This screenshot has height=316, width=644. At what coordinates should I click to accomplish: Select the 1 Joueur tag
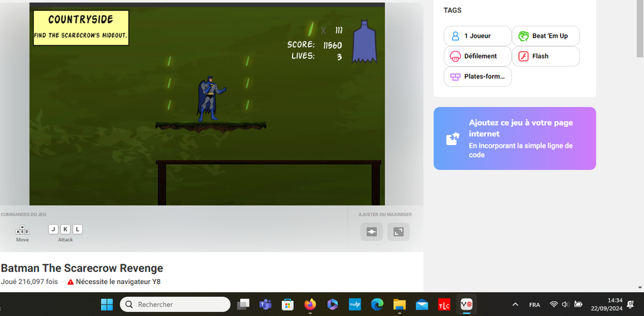pos(477,36)
